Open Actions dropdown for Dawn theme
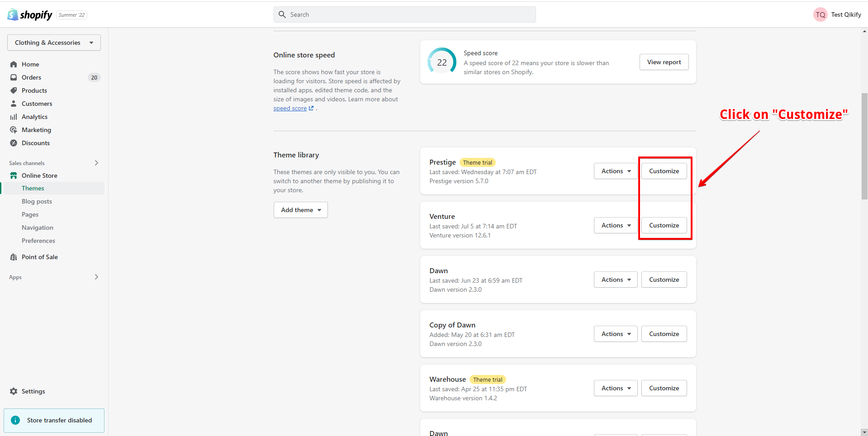 click(616, 280)
